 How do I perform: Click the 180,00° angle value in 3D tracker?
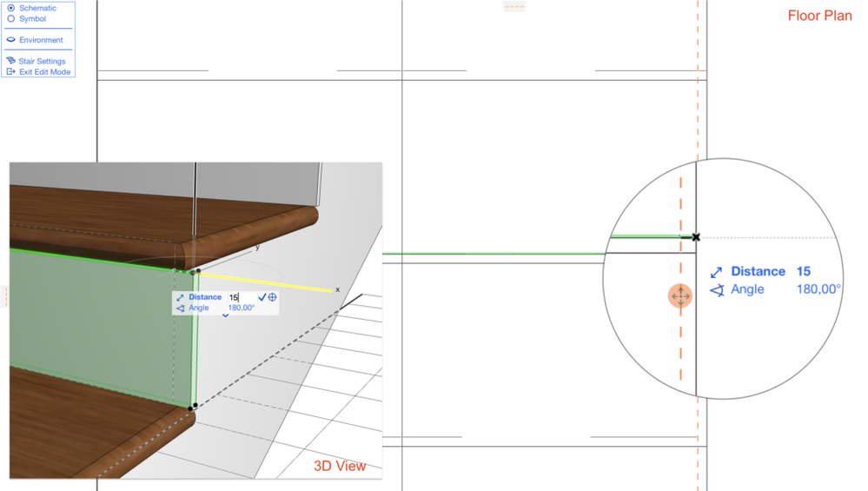(x=242, y=308)
